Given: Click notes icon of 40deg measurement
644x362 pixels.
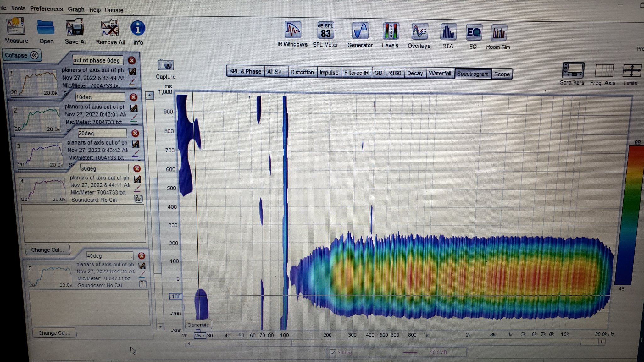Looking at the screenshot, I should click(143, 284).
